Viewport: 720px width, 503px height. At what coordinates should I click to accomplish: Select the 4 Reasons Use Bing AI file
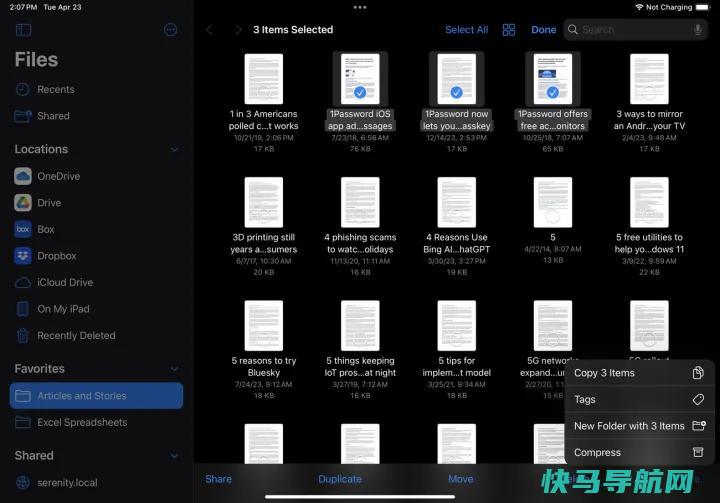pos(456,202)
